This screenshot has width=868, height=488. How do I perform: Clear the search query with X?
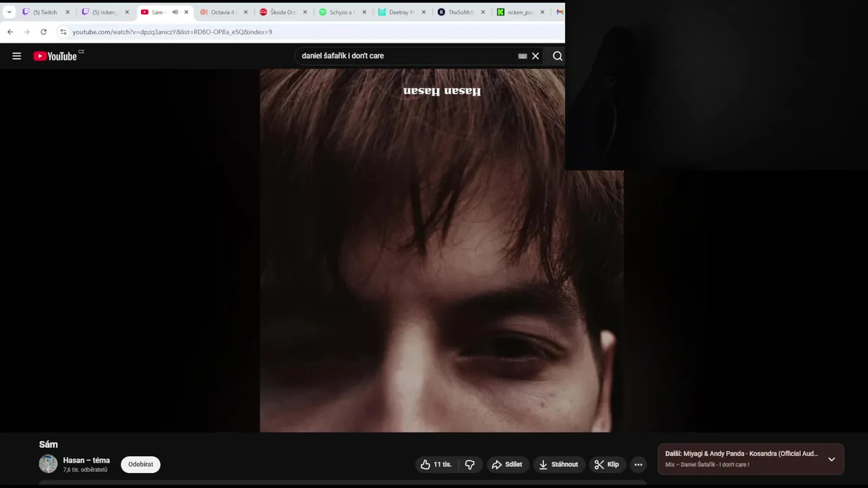coord(536,56)
